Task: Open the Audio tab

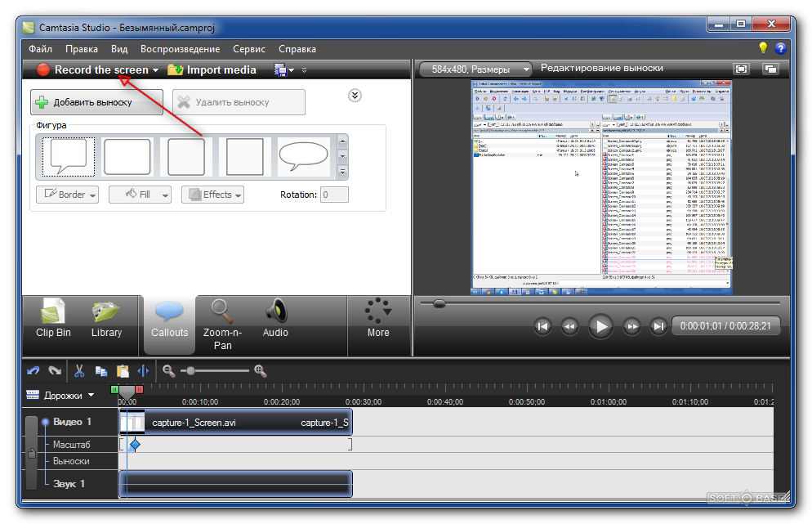Action: click(x=275, y=318)
